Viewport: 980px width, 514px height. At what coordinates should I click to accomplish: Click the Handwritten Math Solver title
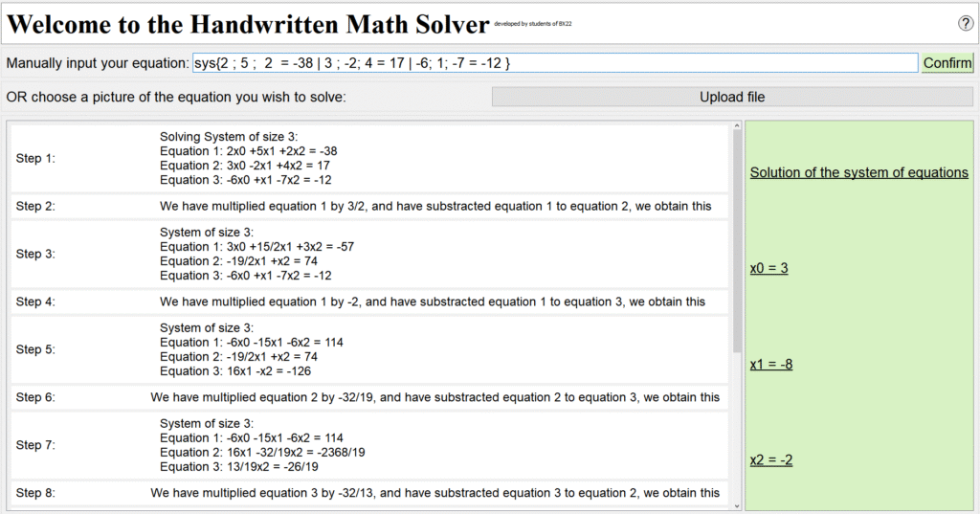[248, 23]
